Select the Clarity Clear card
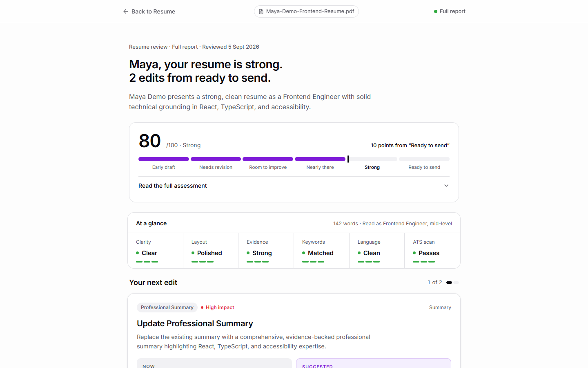This screenshot has height=368, width=588. pos(156,251)
